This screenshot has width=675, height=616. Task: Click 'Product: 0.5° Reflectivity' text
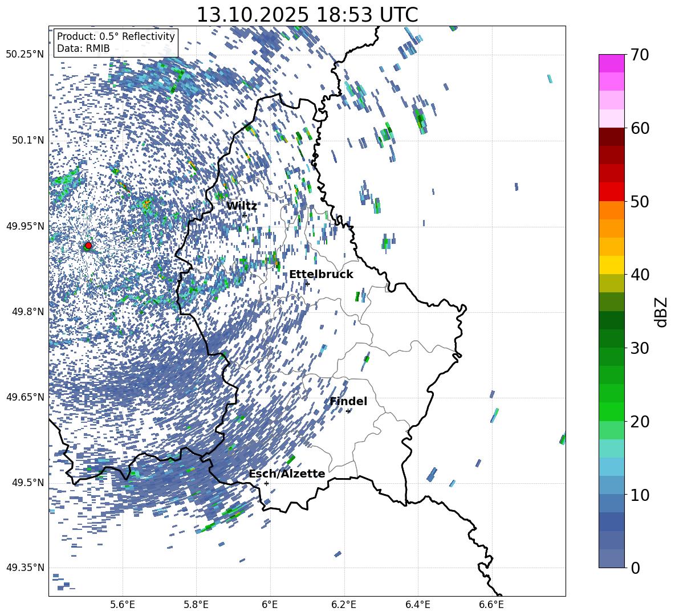(x=116, y=36)
